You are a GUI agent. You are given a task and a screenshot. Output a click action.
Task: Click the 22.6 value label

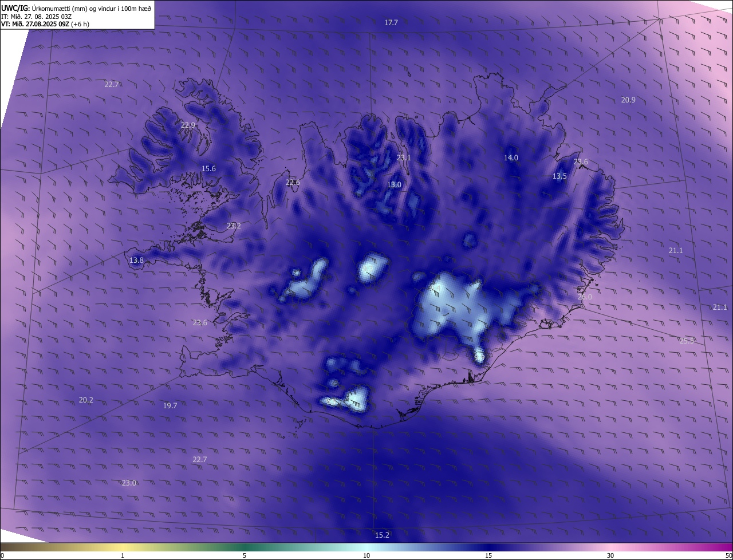[x=293, y=183]
